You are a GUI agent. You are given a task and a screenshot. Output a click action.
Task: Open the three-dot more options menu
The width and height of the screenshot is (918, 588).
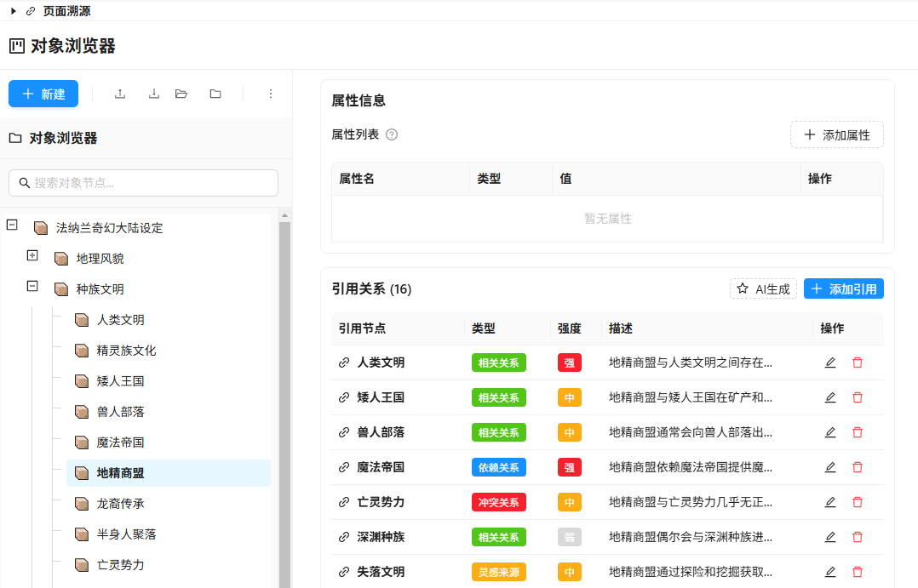tap(271, 94)
